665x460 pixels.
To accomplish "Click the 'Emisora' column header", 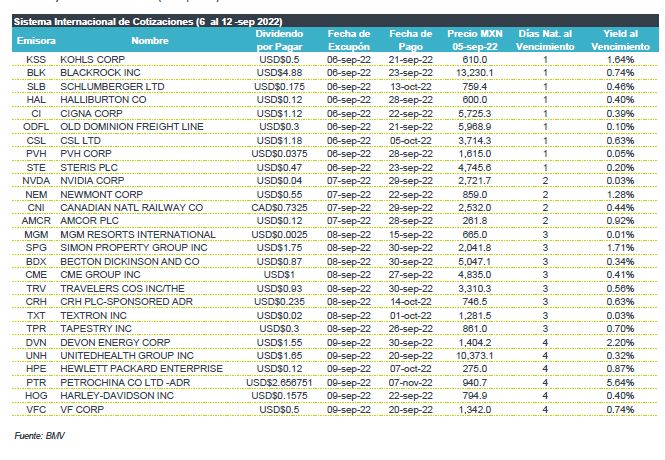I will (x=36, y=41).
